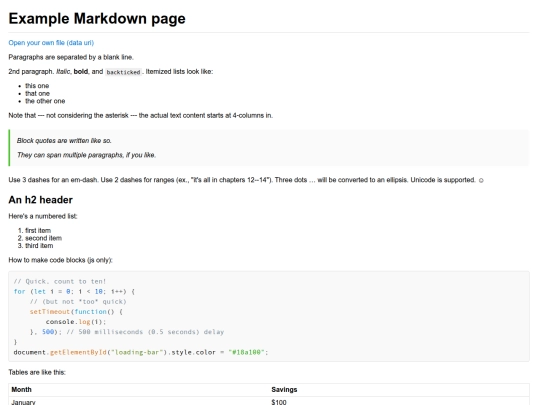Click the 'document.getElementById' code line
Image resolution: width=540 pixels, height=405 pixels.
pyautogui.click(x=141, y=352)
